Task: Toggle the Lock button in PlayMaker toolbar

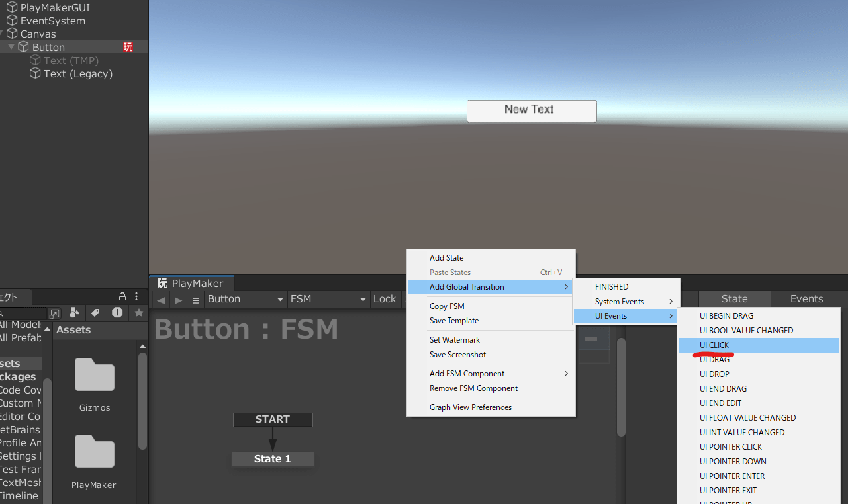Action: 384,299
